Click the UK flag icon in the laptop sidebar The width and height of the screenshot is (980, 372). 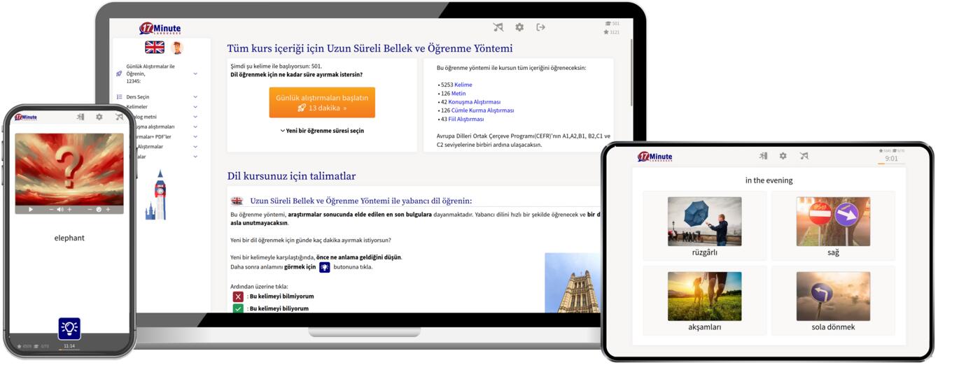click(x=155, y=48)
